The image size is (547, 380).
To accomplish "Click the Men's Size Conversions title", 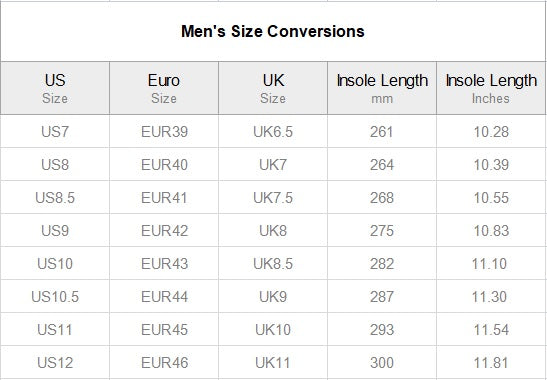I will tap(273, 31).
